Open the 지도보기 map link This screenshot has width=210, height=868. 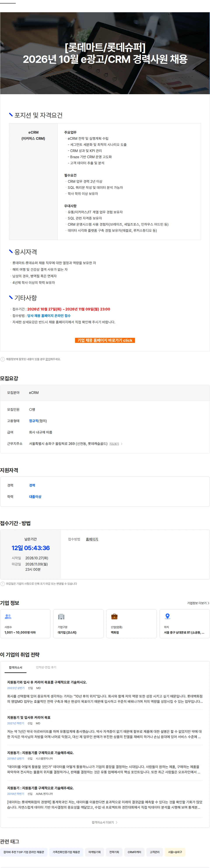click(x=114, y=444)
